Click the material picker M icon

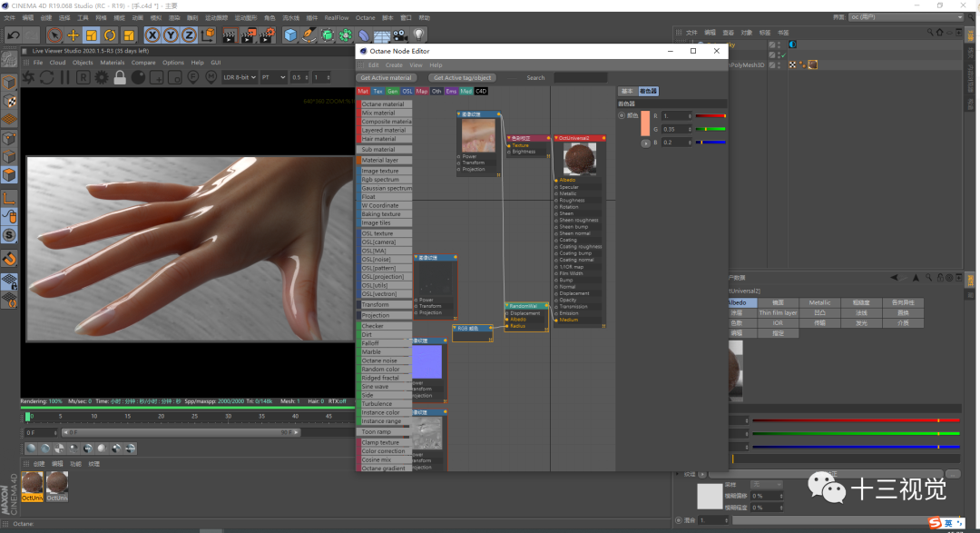click(211, 77)
